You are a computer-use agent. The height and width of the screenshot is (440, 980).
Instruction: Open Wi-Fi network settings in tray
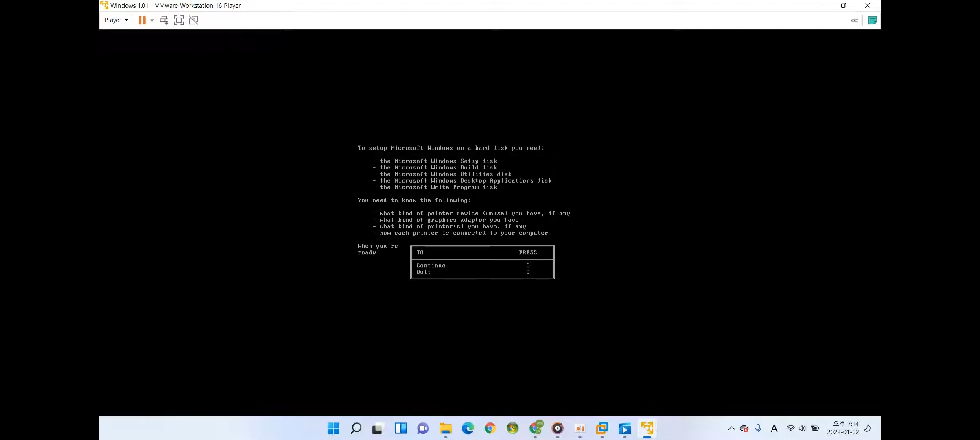pos(790,428)
